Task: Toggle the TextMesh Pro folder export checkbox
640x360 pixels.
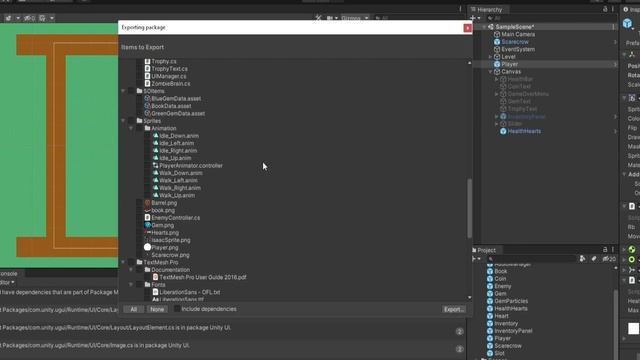Action: pos(131,262)
